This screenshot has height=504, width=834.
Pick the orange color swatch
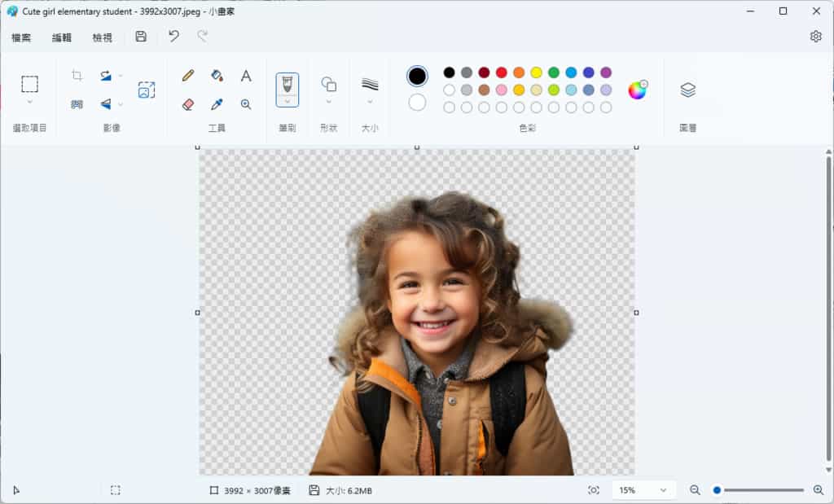pyautogui.click(x=519, y=72)
